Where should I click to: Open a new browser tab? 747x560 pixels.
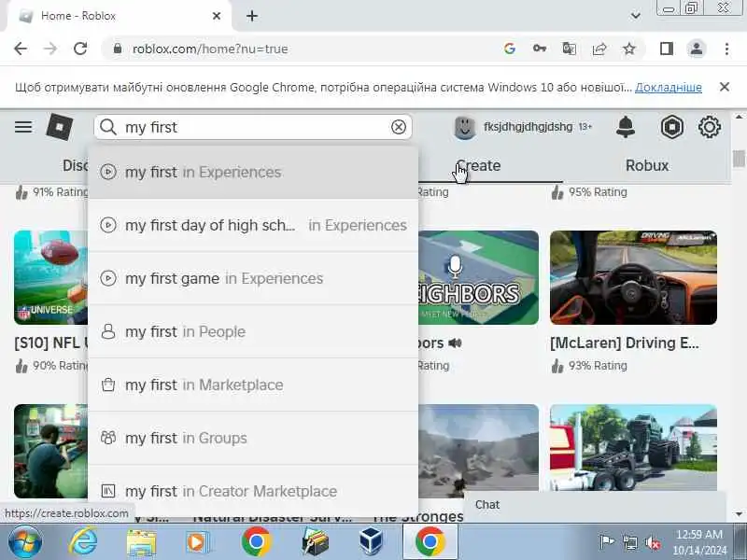tap(252, 16)
